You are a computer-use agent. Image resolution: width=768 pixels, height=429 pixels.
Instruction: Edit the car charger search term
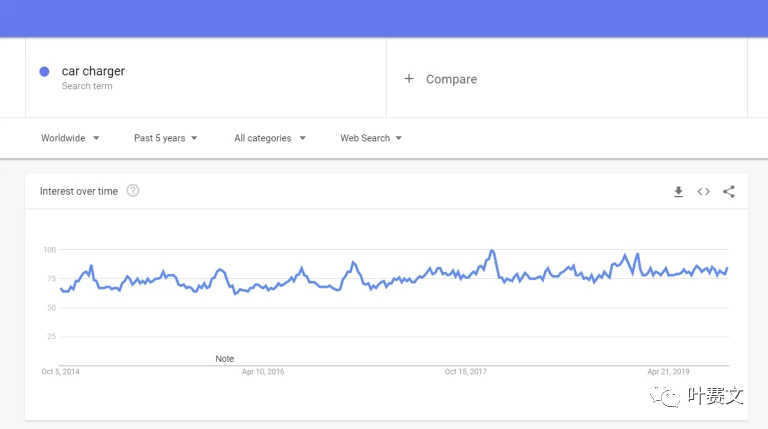coord(93,71)
